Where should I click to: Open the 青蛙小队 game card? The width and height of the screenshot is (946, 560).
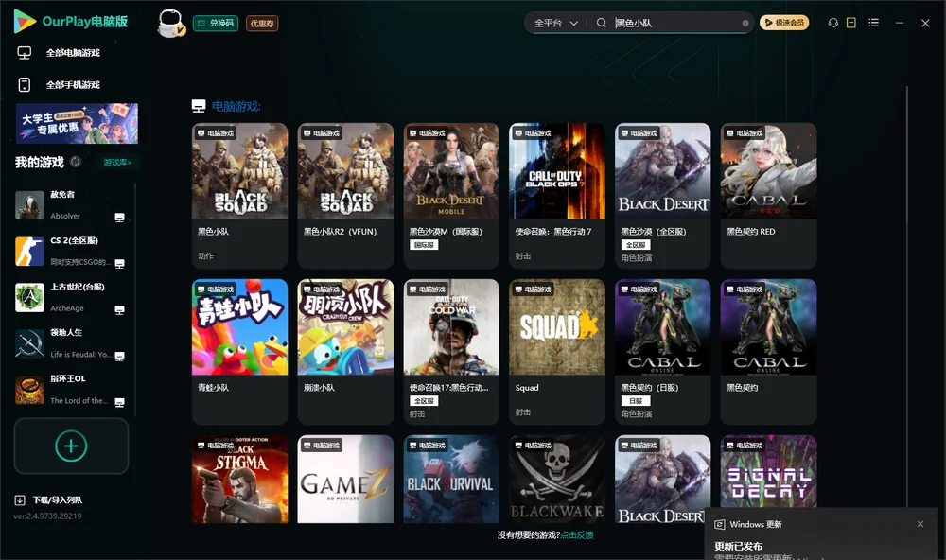(x=240, y=352)
